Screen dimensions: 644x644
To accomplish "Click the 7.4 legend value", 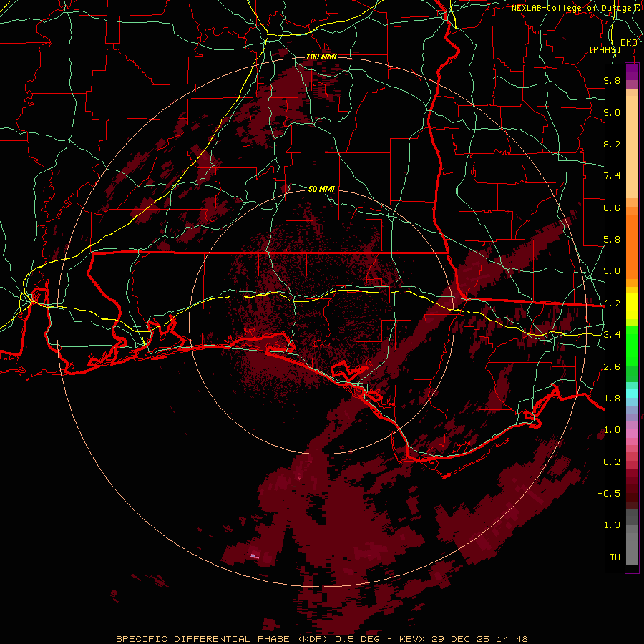I will point(612,176).
